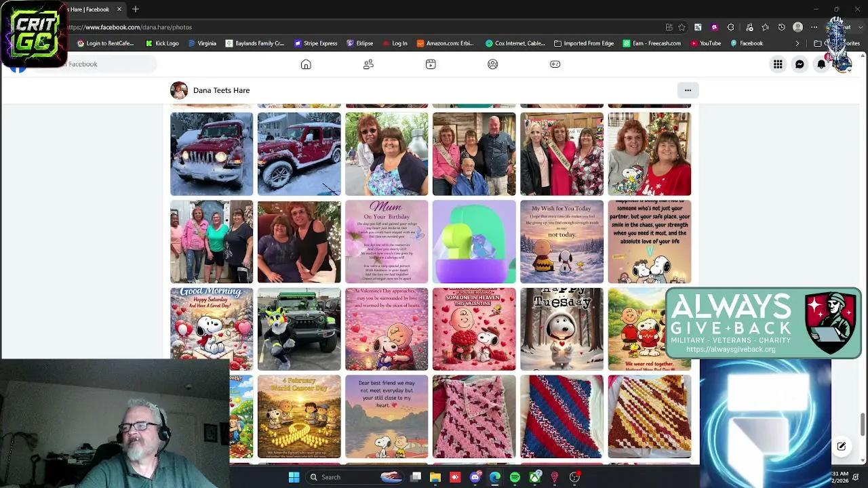Open the 'Someone in Heaven This Valentine' image

[x=474, y=329]
